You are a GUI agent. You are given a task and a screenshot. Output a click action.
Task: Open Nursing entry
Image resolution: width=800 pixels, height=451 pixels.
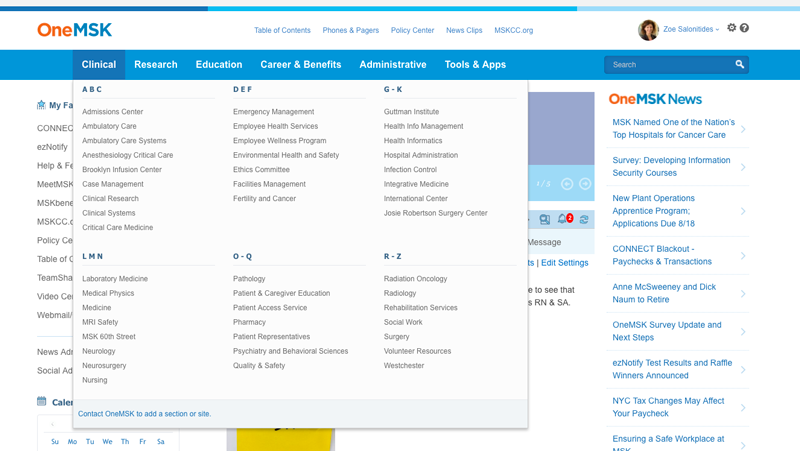tap(95, 380)
